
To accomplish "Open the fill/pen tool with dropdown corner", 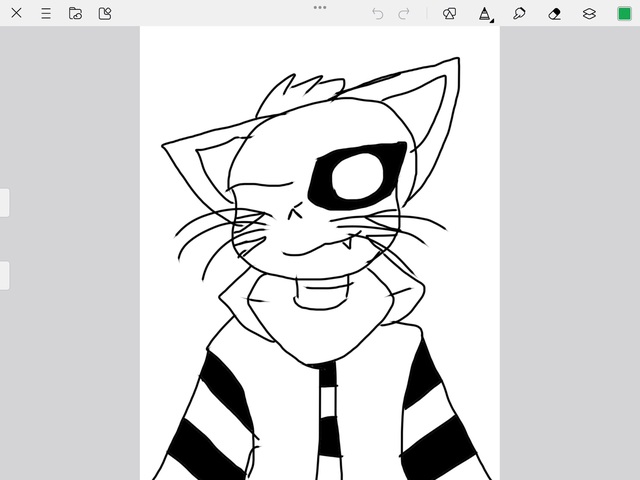I will (x=485, y=13).
